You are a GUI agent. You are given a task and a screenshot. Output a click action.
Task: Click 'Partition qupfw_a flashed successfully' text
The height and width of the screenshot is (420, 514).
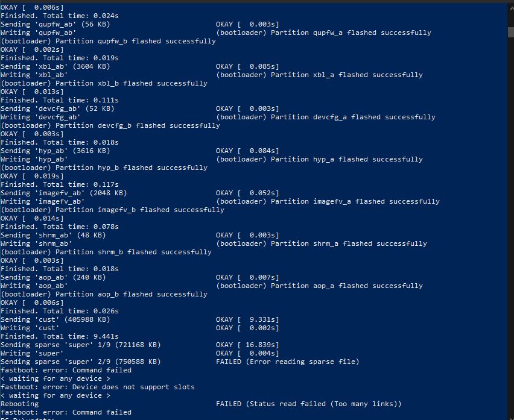pos(351,33)
